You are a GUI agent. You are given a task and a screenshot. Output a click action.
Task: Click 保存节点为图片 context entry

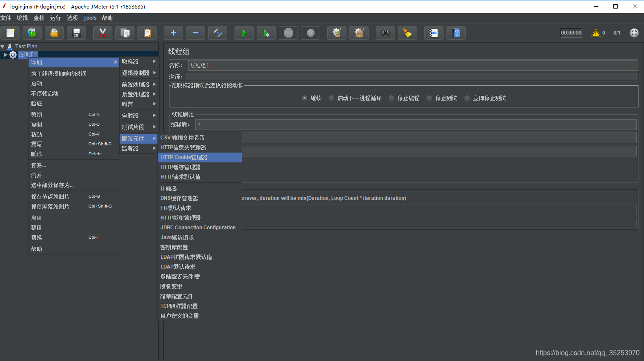coord(74,196)
